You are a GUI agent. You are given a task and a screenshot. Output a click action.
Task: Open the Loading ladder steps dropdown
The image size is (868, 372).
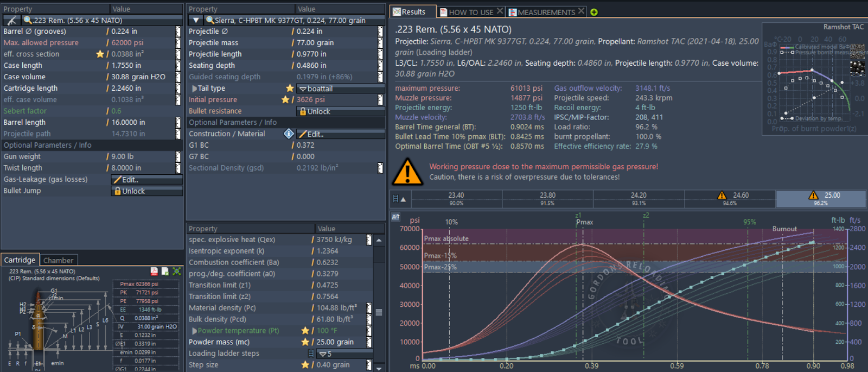pyautogui.click(x=345, y=354)
